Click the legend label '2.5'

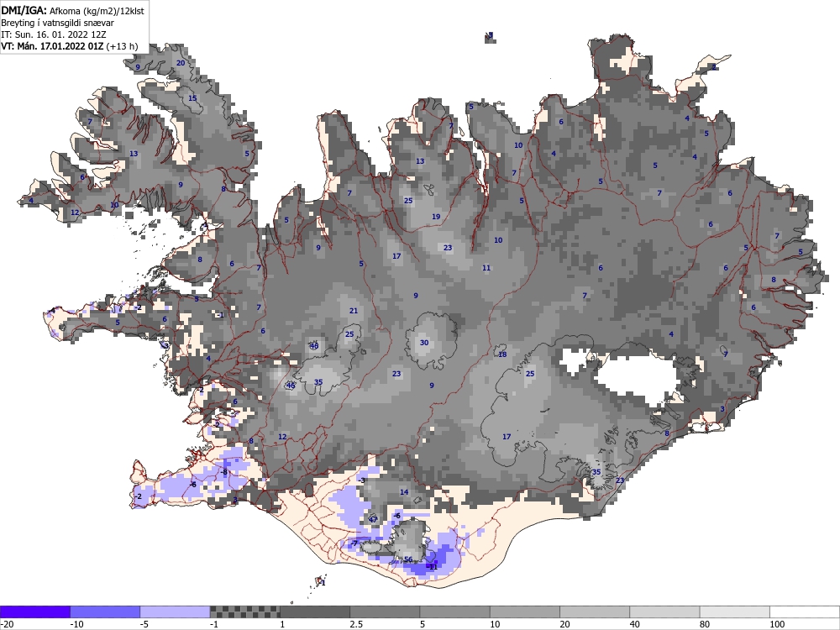click(356, 624)
